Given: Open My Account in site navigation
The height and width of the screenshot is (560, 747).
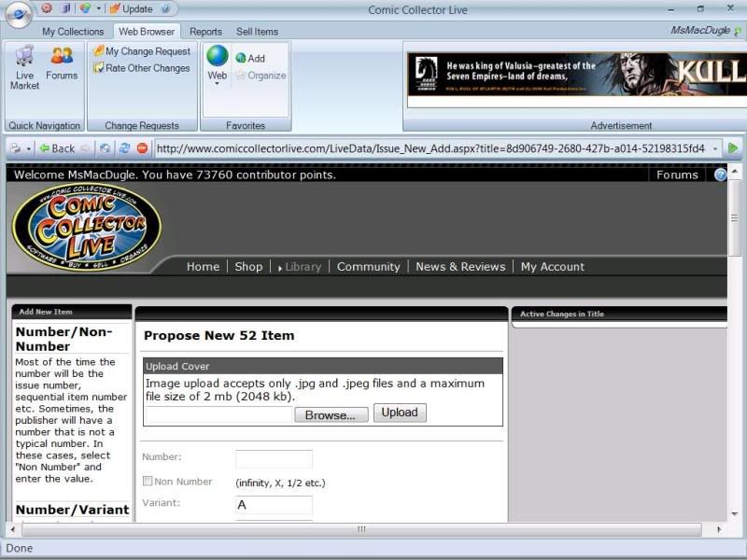Looking at the screenshot, I should click(552, 267).
